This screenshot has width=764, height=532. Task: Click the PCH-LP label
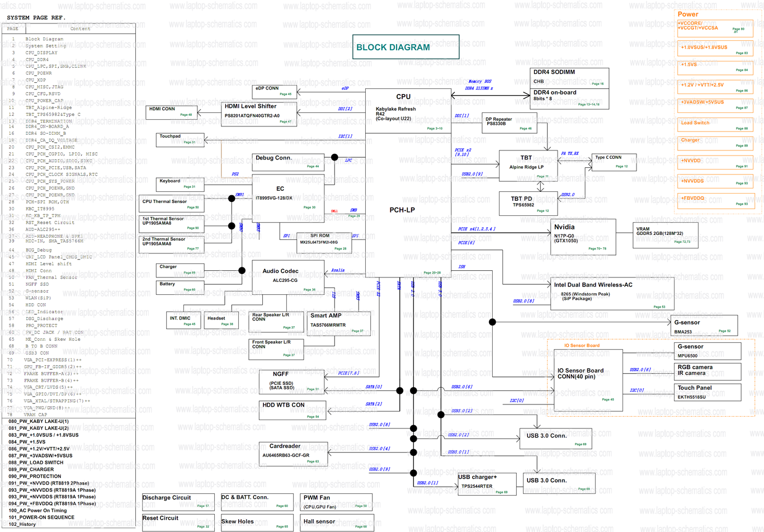(402, 210)
